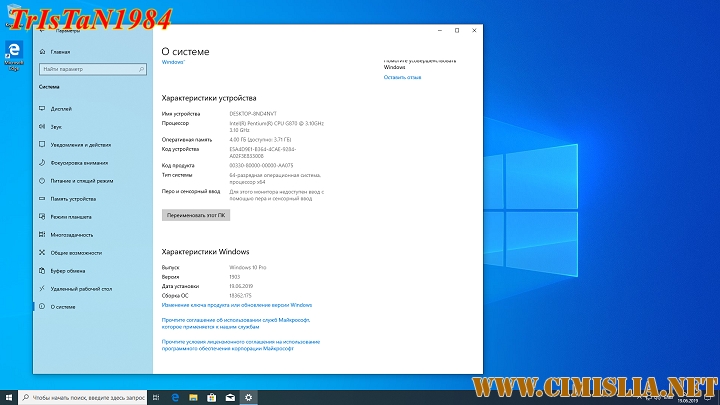Click the Код продукта value
720x405 pixels.
pyautogui.click(x=261, y=166)
